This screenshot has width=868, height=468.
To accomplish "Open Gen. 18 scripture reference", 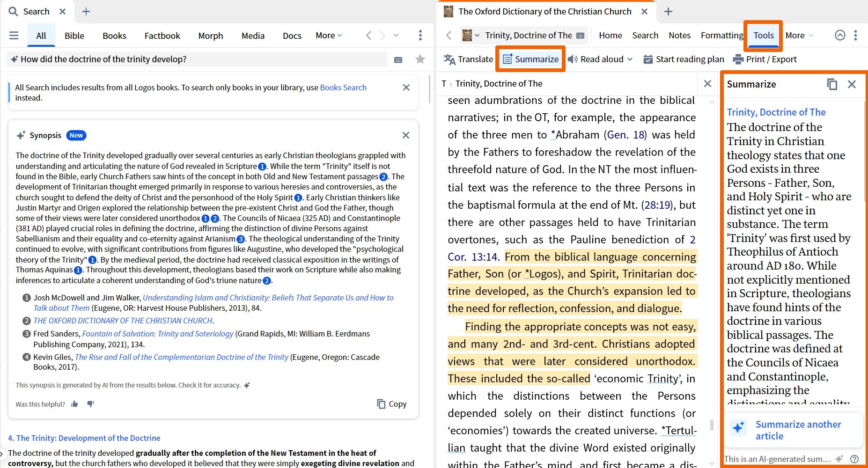I will 626,135.
